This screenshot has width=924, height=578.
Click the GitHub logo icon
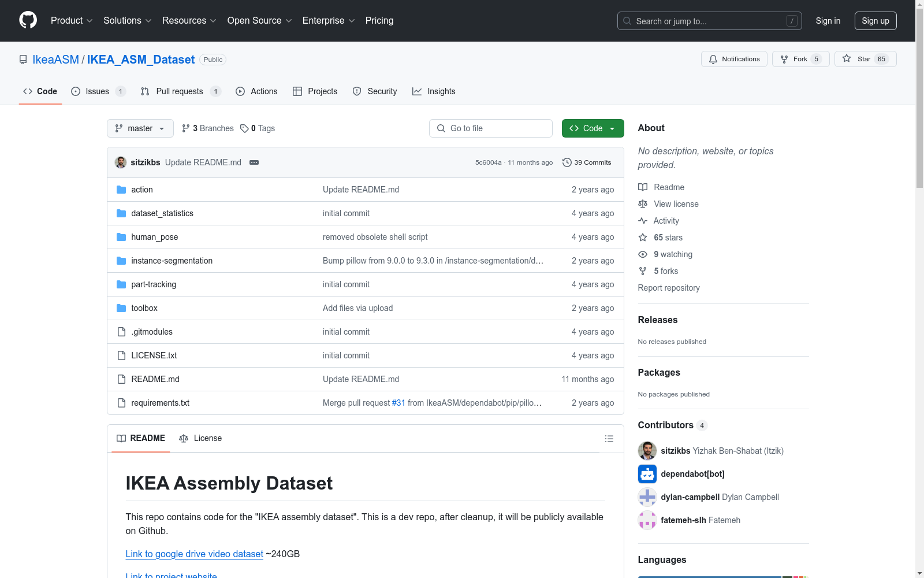[28, 20]
